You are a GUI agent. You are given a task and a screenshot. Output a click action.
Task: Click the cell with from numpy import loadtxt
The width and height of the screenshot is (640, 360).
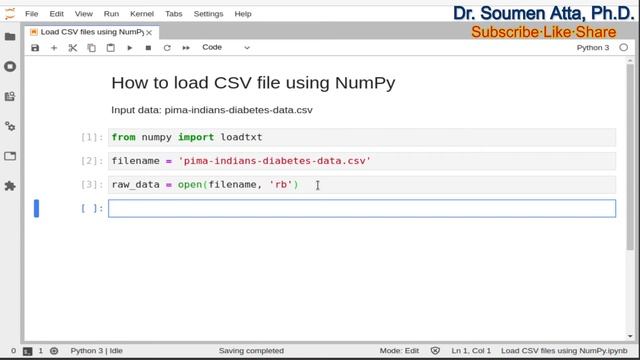coord(362,137)
